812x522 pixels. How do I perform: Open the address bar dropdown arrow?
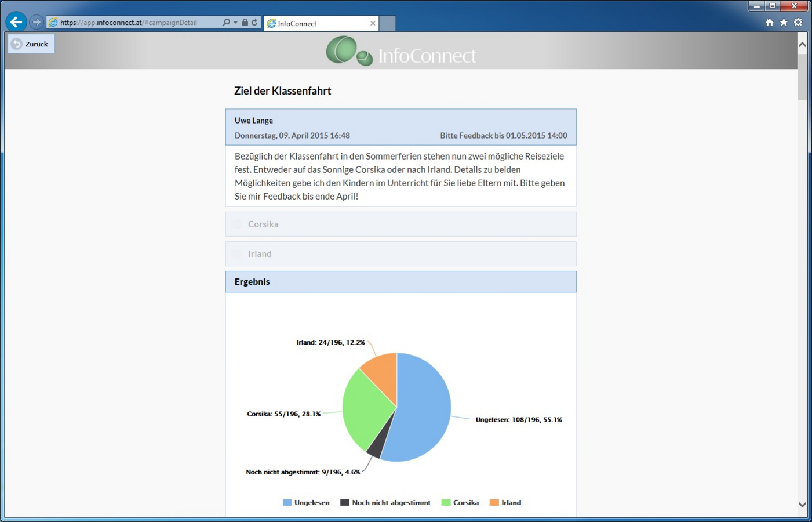click(235, 23)
